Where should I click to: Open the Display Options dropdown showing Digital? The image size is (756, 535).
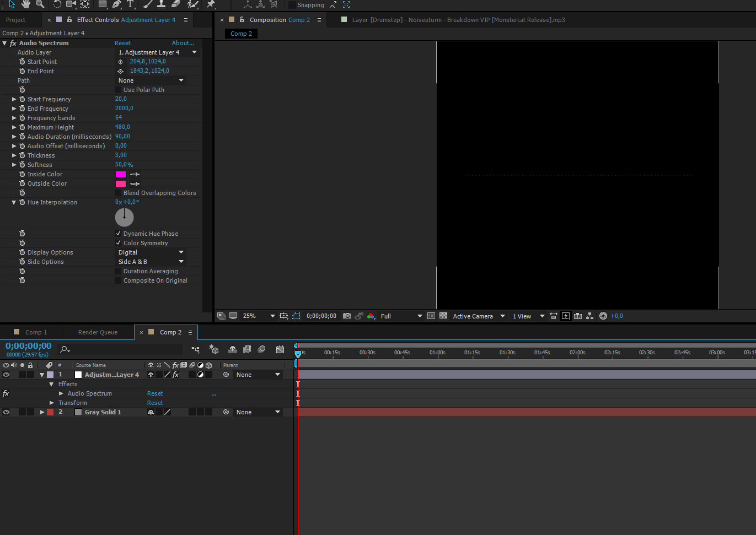151,252
